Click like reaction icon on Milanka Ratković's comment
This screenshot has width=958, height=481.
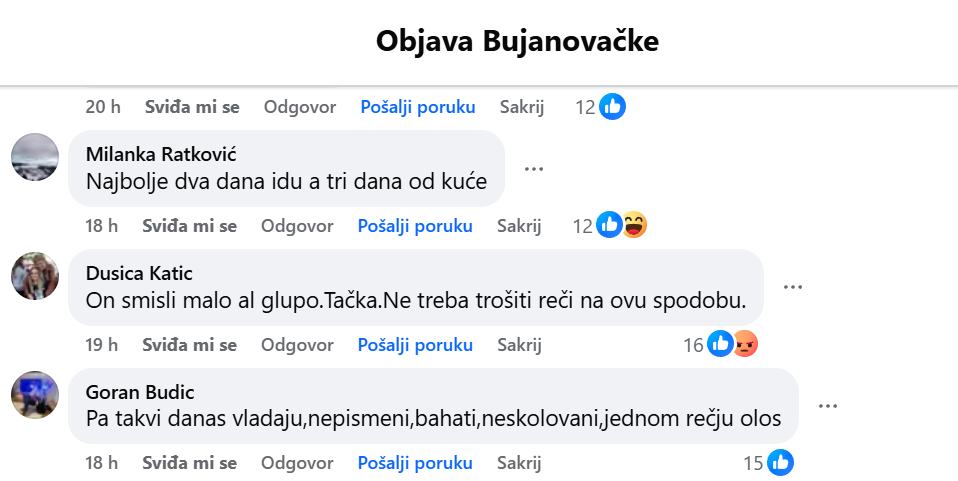[609, 226]
